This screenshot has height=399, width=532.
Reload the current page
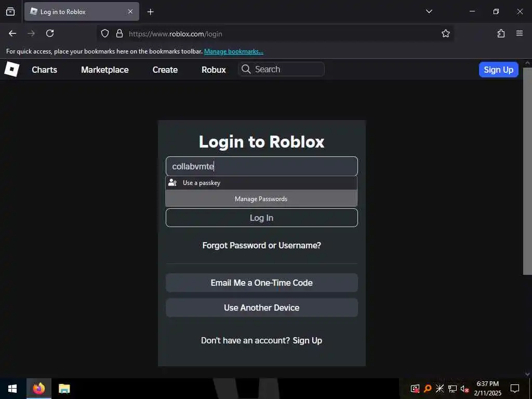[50, 33]
